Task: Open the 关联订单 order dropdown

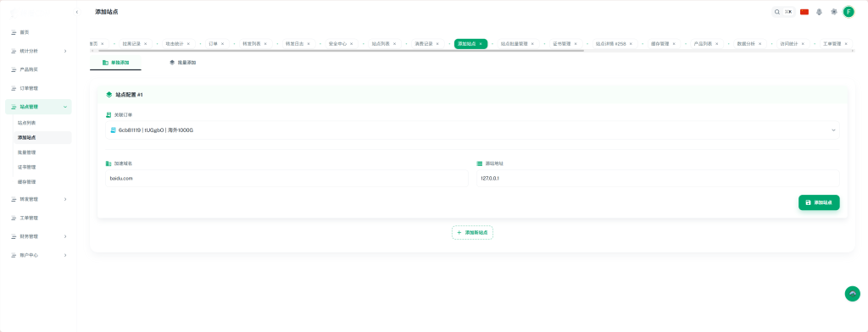Action: pos(472,130)
